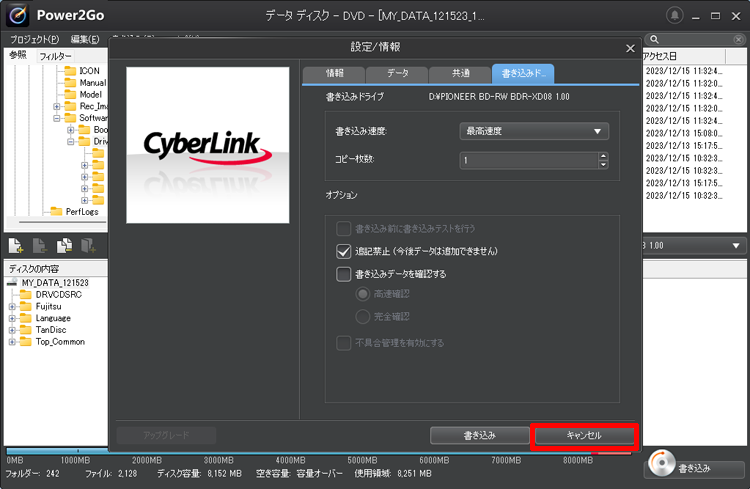Open the プロジェクト(P) menu

click(32, 39)
